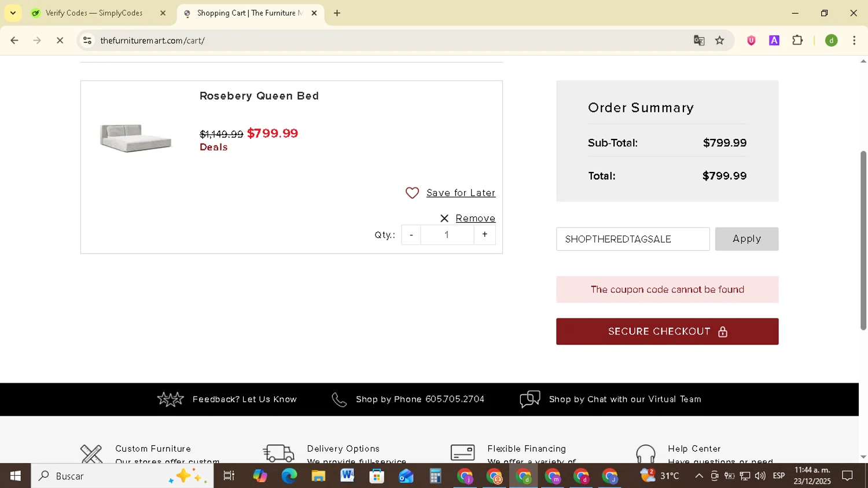Viewport: 868px width, 488px height.
Task: Open a new browser tab
Action: coord(337,13)
